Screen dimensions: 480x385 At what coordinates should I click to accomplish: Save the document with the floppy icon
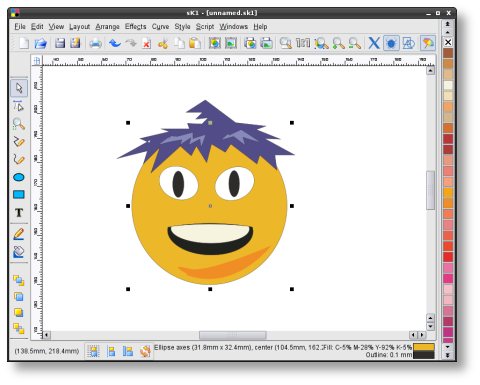point(60,43)
